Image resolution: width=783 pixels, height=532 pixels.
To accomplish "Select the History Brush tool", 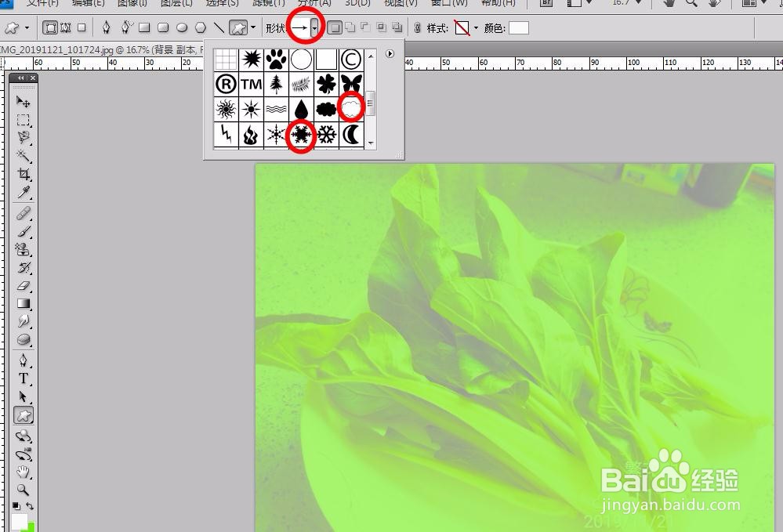I will pos(23,267).
